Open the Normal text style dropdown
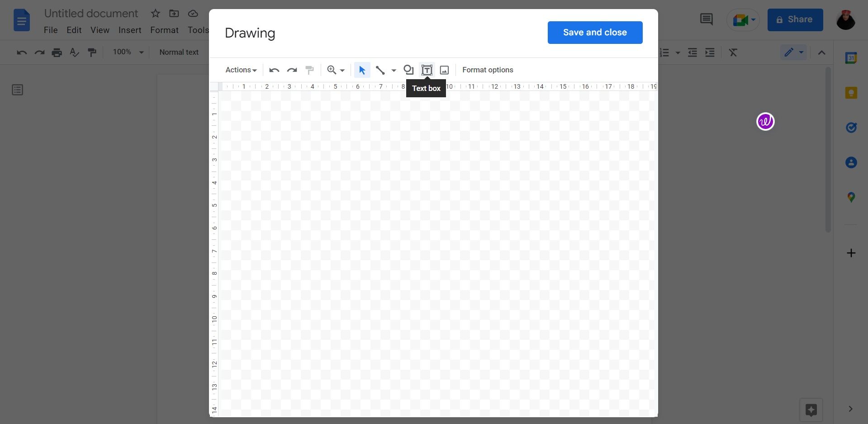This screenshot has height=424, width=868. (x=179, y=52)
